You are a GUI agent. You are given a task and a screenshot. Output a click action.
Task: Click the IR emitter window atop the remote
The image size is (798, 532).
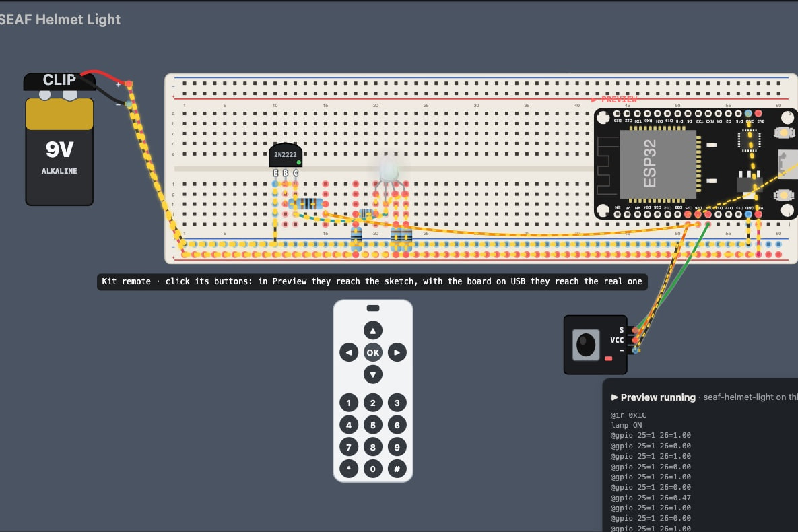click(x=373, y=308)
